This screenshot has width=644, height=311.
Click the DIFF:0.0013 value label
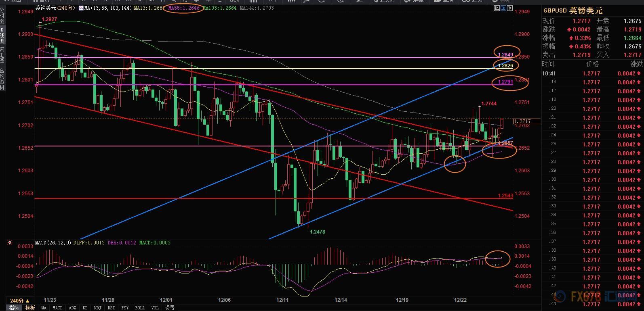coord(89,243)
